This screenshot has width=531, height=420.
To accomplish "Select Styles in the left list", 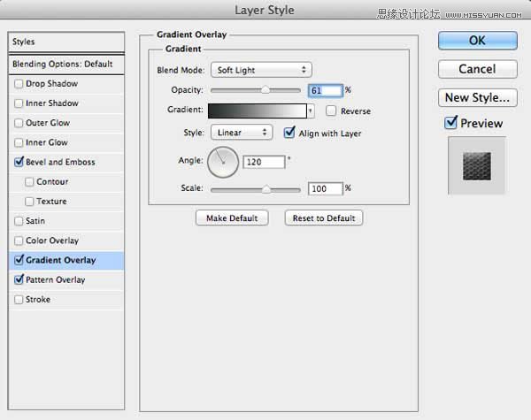I will coord(66,42).
